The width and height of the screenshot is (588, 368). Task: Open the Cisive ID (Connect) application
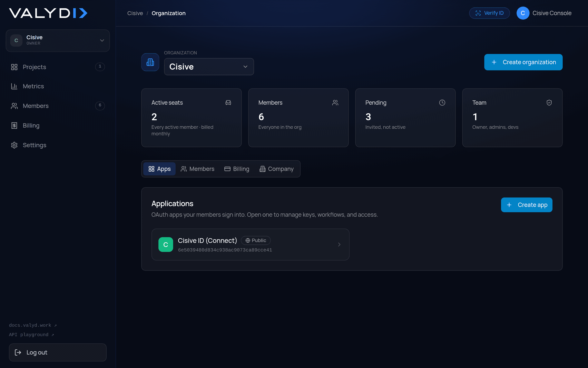point(250,245)
